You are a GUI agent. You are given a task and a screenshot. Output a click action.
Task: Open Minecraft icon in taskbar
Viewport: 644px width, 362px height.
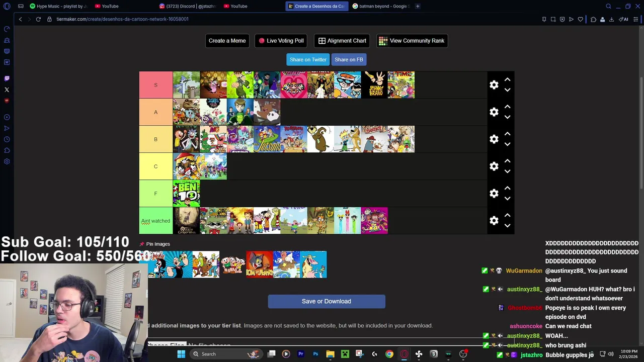345,354
